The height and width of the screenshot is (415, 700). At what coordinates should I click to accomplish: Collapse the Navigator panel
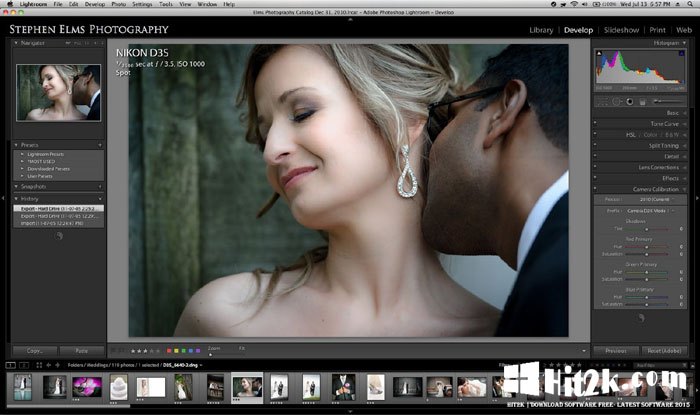click(x=16, y=43)
